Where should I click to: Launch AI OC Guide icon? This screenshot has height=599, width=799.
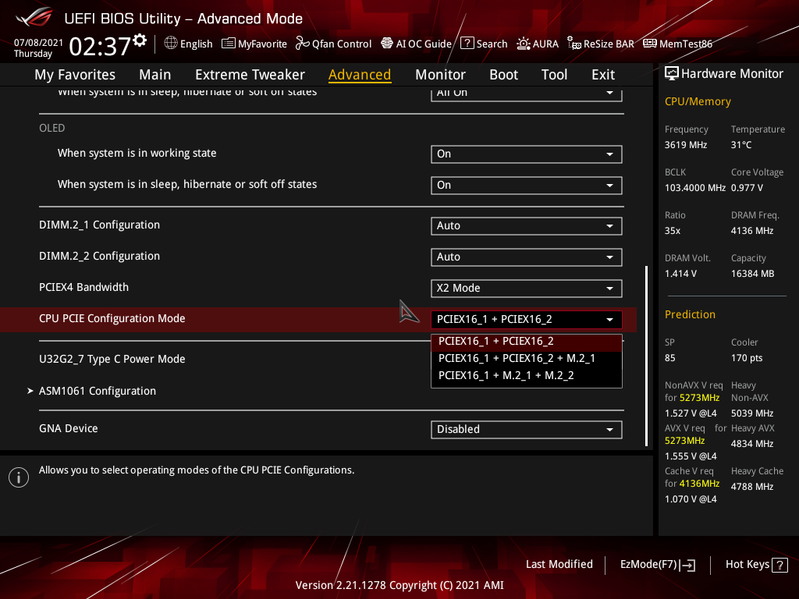[x=387, y=43]
